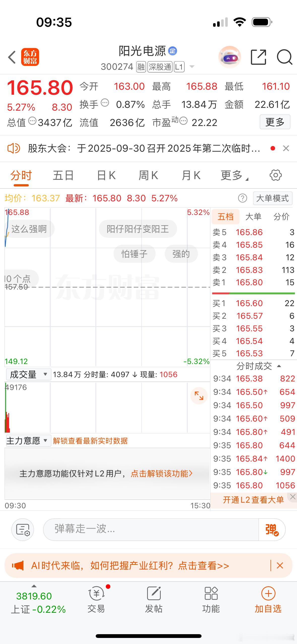Tap the 卖1 165.80 order row

(x=253, y=282)
